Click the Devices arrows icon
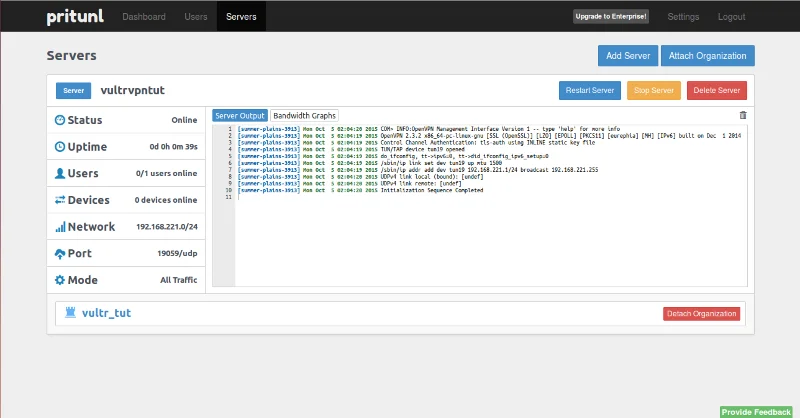Image resolution: width=800 pixels, height=418 pixels. click(60, 200)
